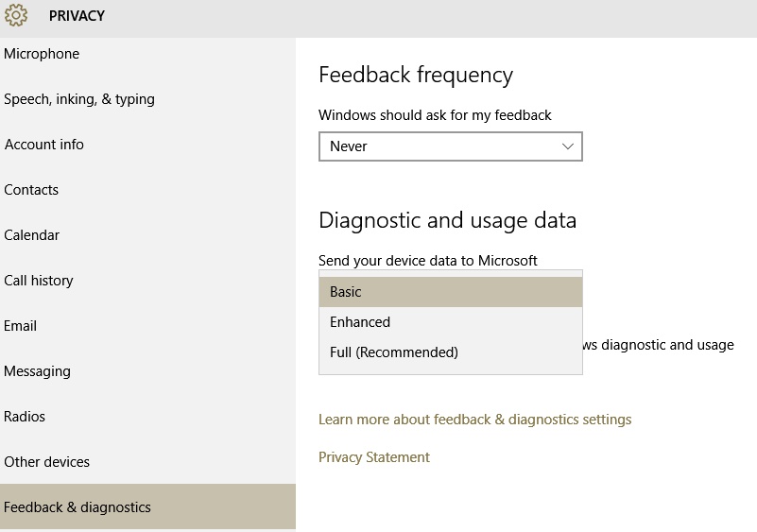
Task: Select Other devices in sidebar
Action: click(x=147, y=462)
